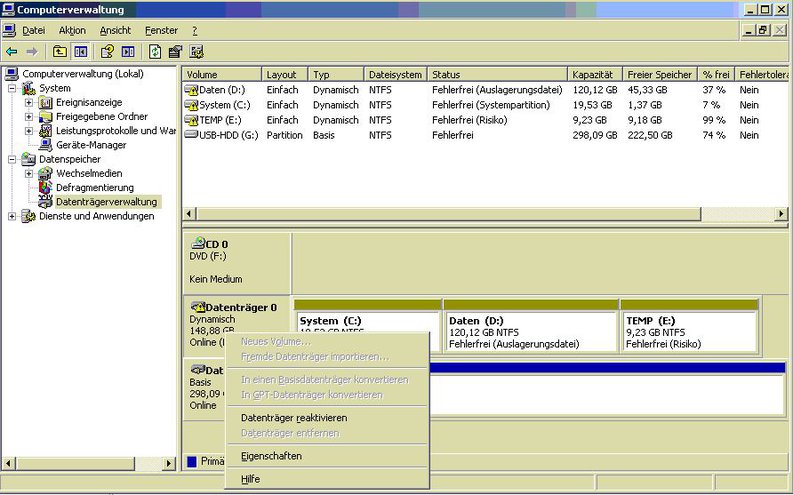Click the Forward arrow toolbar icon
Image resolution: width=793 pixels, height=495 pixels.
[x=32, y=52]
